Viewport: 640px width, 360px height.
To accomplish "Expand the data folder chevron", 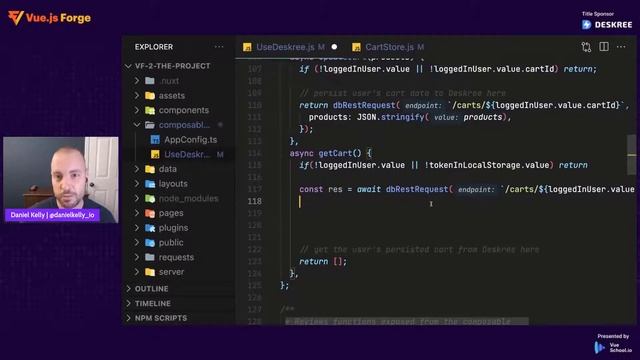I will pos(137,169).
